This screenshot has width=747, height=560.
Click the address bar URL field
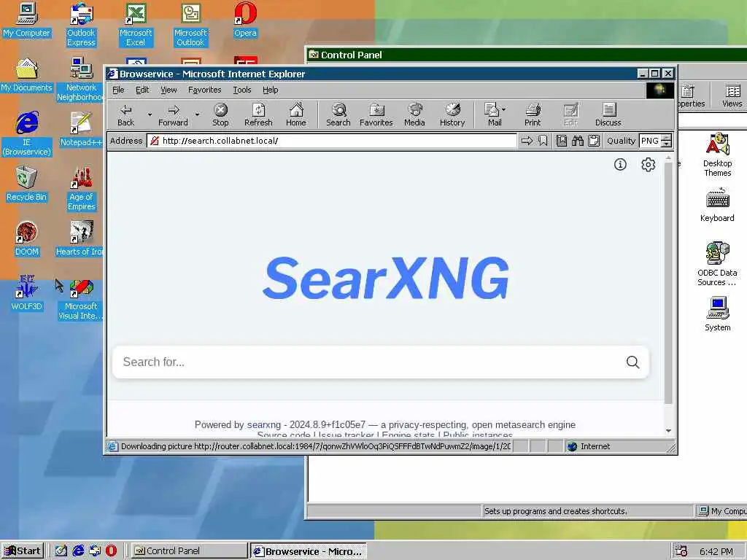[x=332, y=141]
